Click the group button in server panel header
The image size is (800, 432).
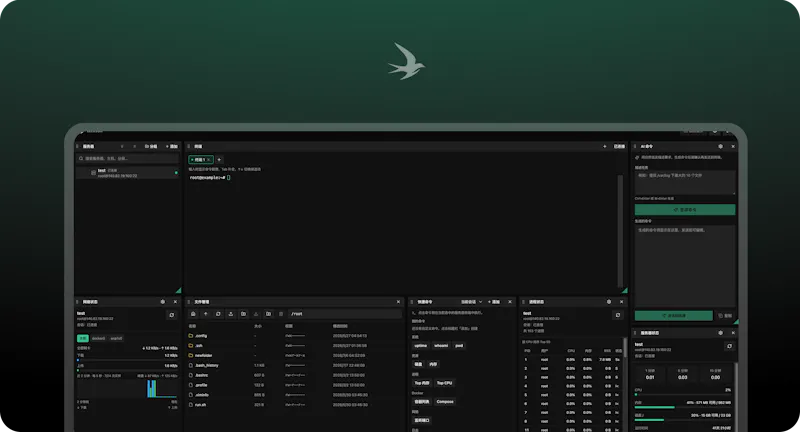coord(151,146)
